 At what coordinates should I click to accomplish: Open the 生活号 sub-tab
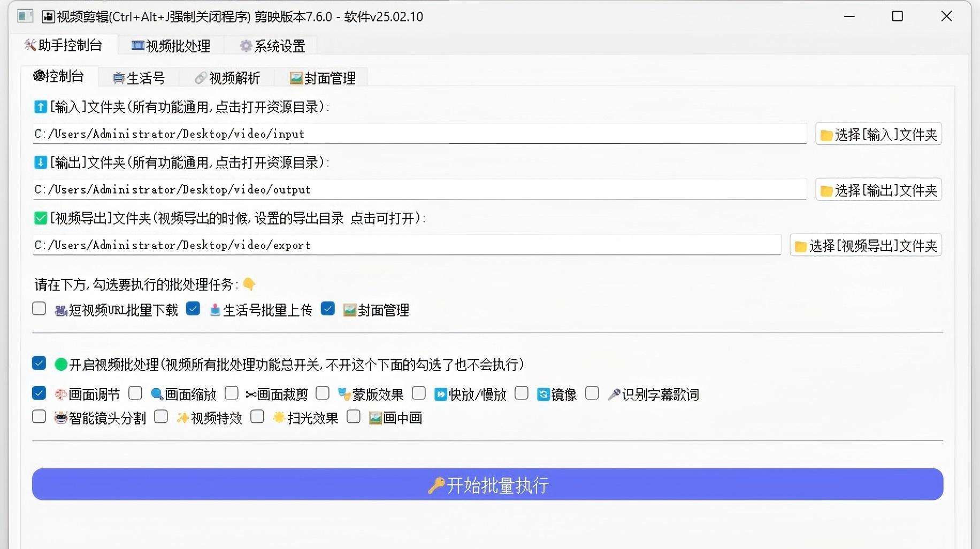[139, 78]
